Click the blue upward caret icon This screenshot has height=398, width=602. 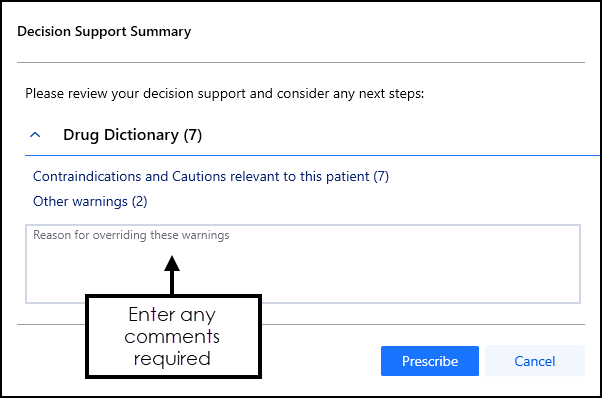point(35,135)
